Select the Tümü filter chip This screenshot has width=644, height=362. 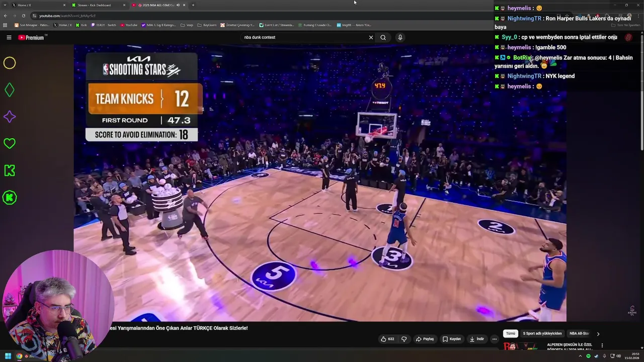pyautogui.click(x=511, y=333)
